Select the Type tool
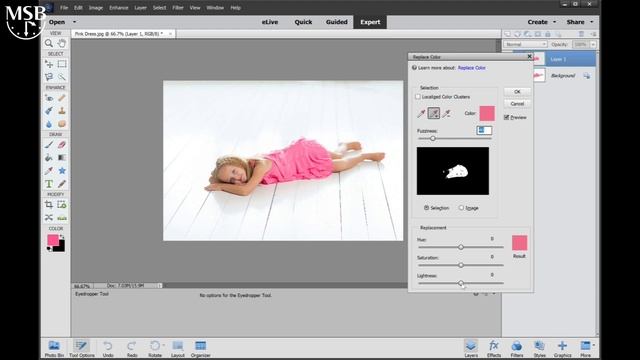The image size is (640, 360). (49, 184)
